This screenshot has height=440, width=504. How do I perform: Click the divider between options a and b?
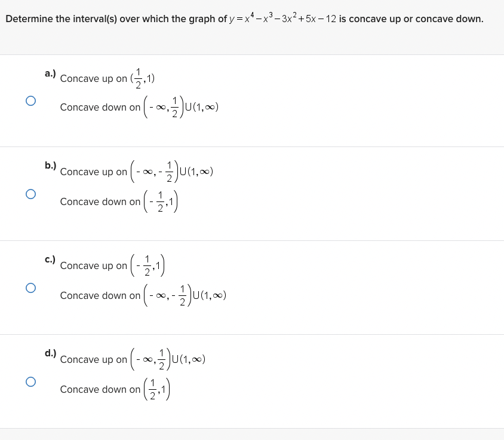[252, 144]
